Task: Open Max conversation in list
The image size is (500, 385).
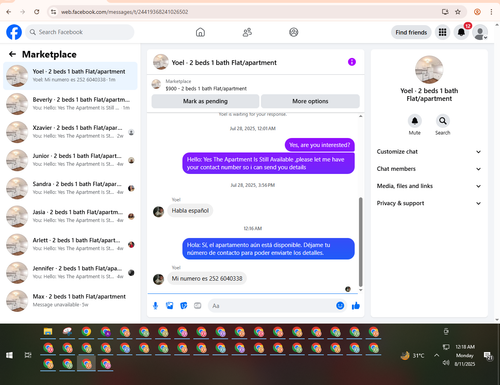Action: point(70,301)
